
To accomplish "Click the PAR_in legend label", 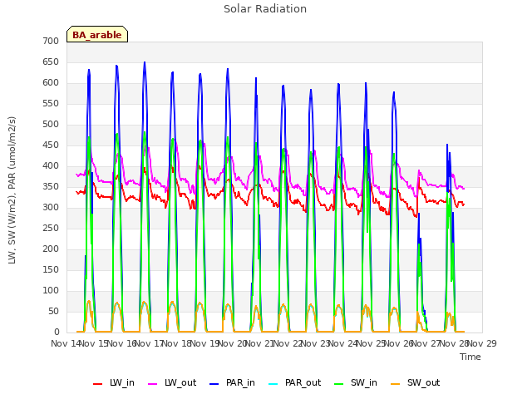I will [x=240, y=382].
